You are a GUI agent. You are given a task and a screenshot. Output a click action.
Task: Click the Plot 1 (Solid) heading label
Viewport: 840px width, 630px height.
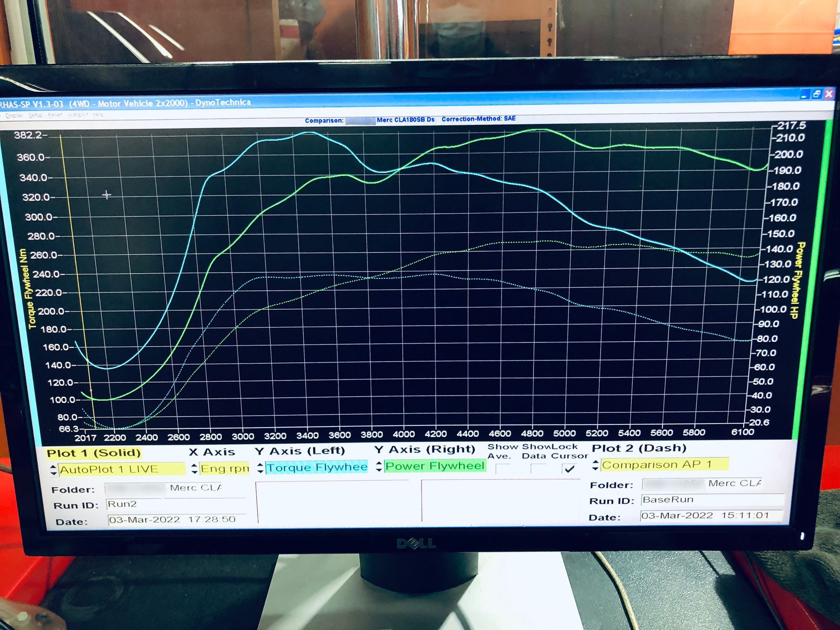coord(94,453)
